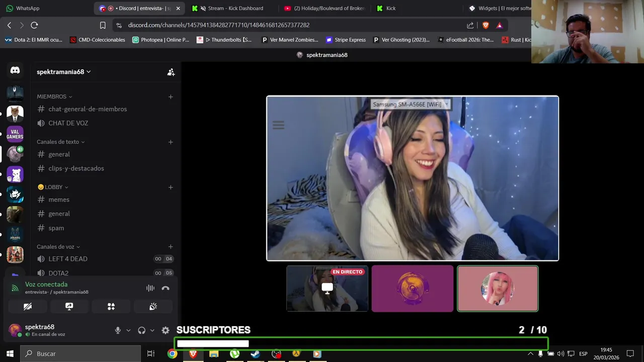
Task: Open Windows Task View button
Action: [x=150, y=354]
